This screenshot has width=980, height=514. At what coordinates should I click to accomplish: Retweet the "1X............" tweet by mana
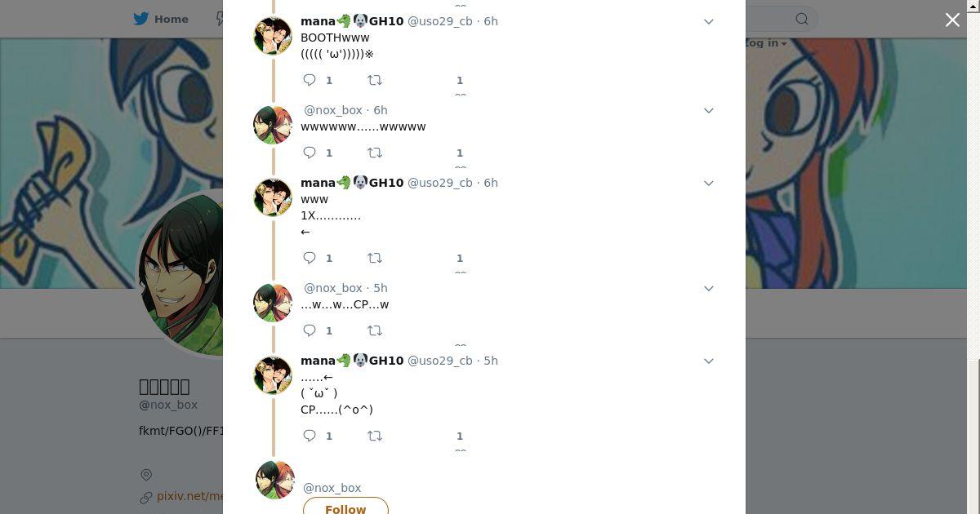point(375,258)
